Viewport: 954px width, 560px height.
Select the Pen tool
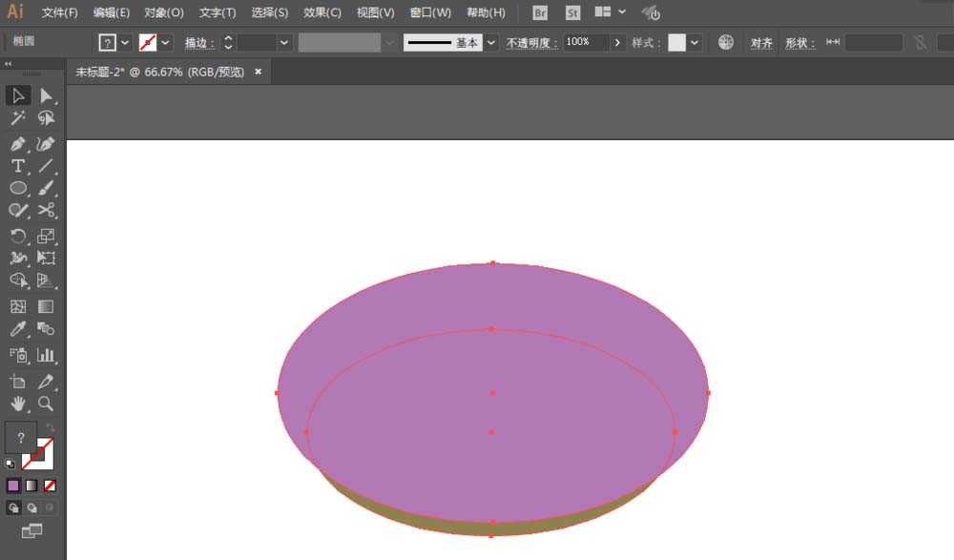click(17, 144)
